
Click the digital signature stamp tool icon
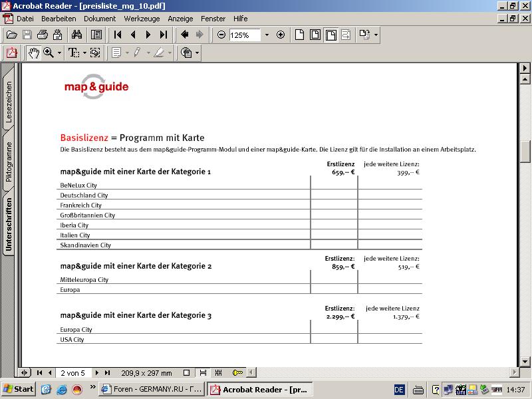pos(186,53)
